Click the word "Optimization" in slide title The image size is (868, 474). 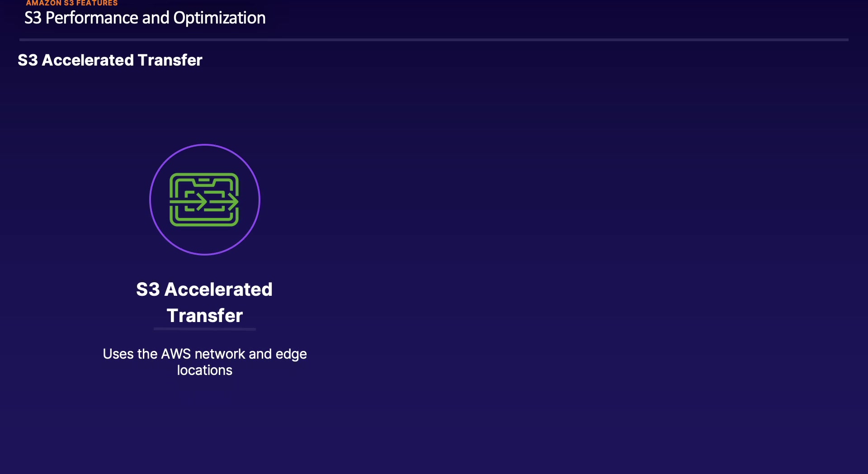coord(219,18)
